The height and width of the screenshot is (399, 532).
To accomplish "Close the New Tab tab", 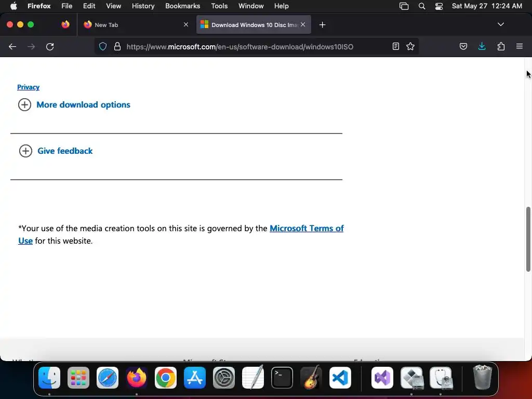I will tap(186, 24).
